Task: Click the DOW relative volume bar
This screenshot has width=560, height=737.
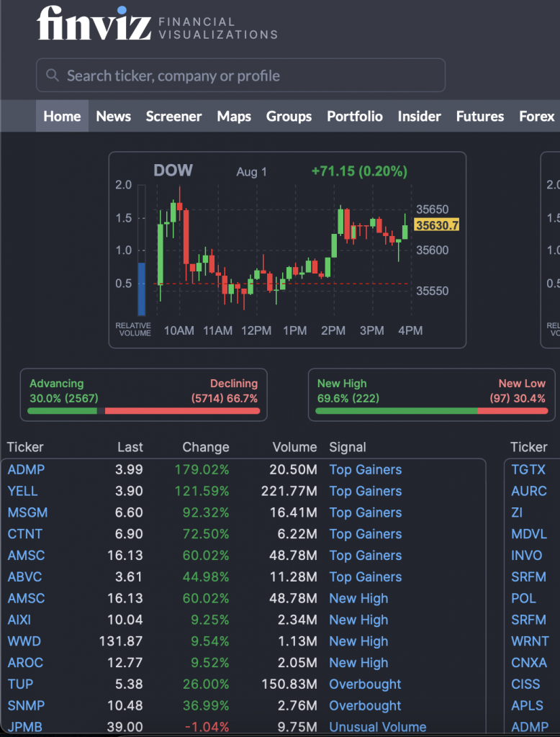Action: [x=142, y=250]
